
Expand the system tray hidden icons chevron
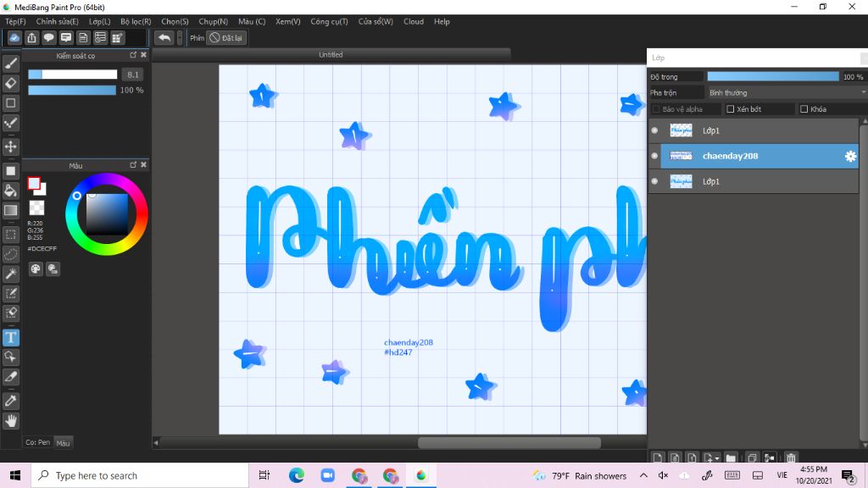(x=643, y=476)
